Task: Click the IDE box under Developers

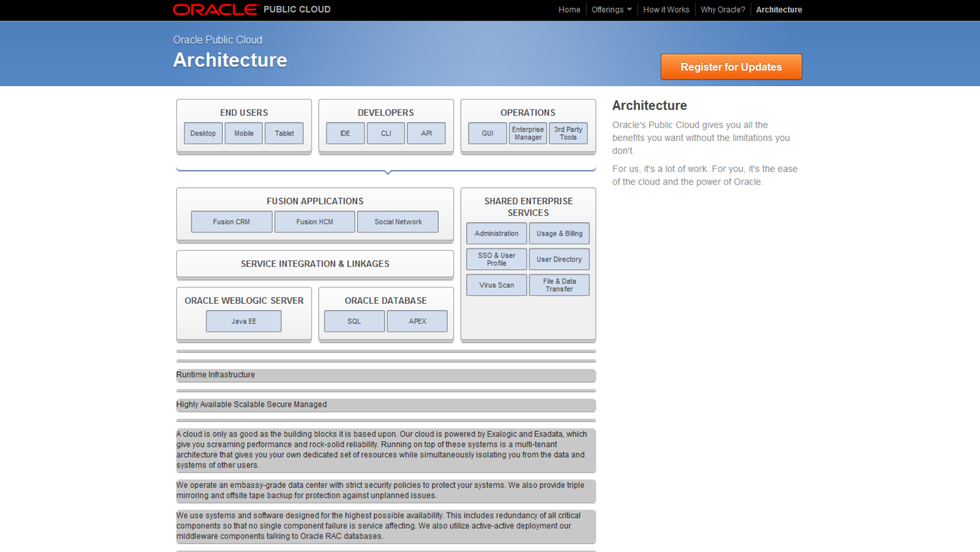Action: click(345, 133)
